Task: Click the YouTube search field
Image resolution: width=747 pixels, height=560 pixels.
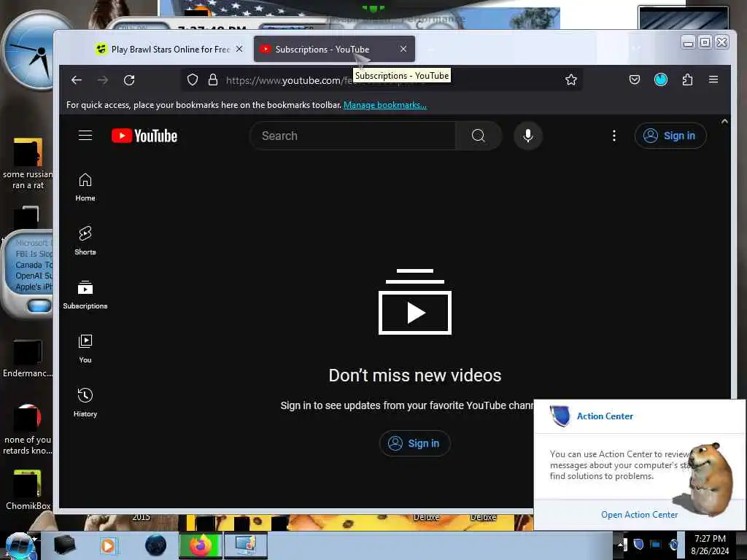Action: [x=352, y=136]
